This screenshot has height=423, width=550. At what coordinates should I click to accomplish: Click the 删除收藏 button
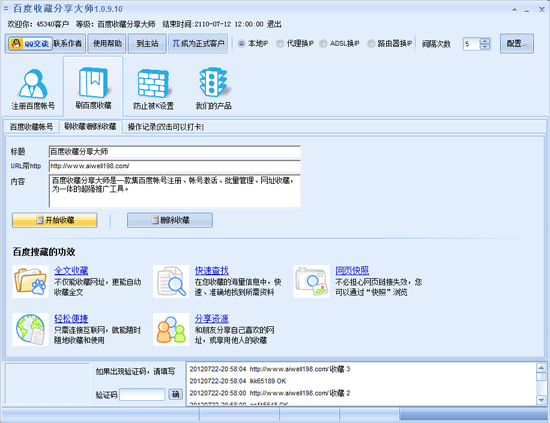pos(170,220)
